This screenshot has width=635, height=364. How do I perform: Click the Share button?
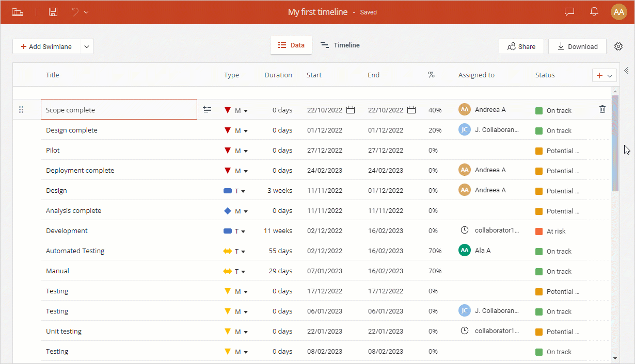[521, 46]
